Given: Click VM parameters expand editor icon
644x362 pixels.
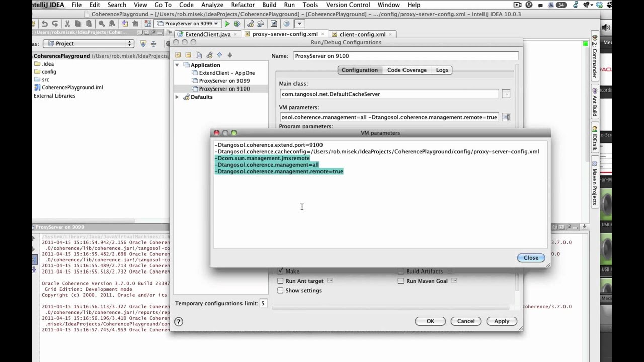Looking at the screenshot, I should tap(506, 117).
